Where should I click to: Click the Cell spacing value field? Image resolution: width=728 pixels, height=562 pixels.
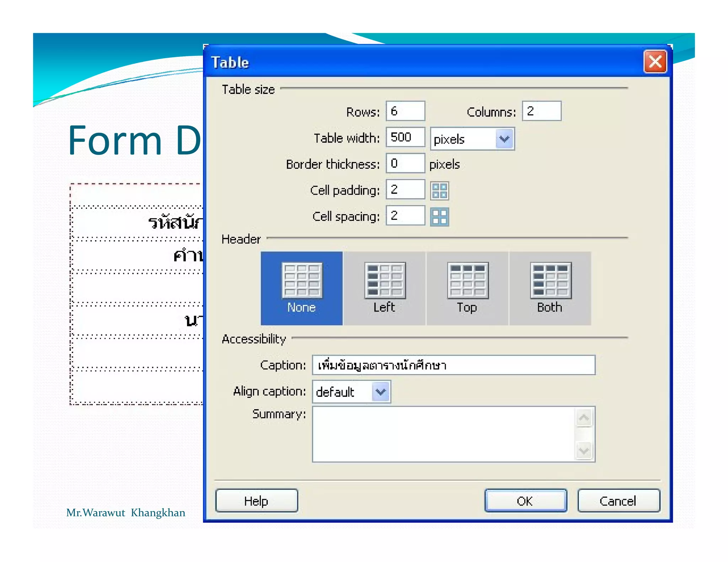point(405,215)
